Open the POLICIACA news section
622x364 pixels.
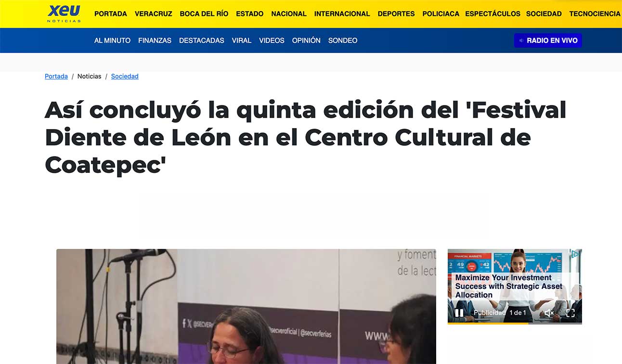(441, 14)
